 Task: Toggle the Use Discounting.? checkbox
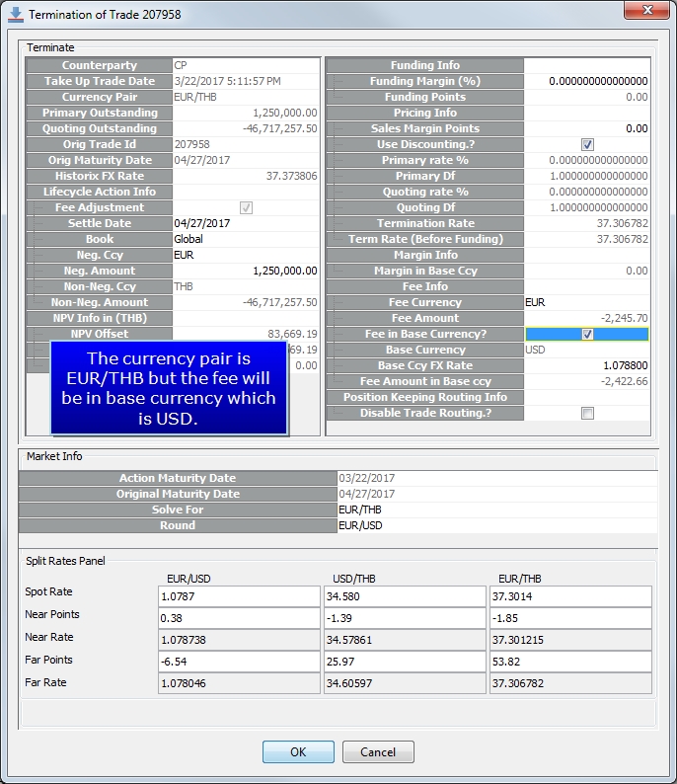coord(587,144)
